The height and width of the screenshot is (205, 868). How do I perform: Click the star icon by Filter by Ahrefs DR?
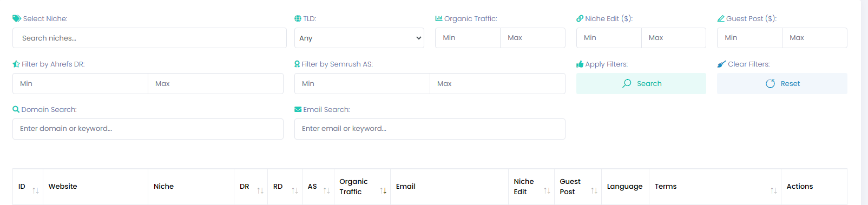(x=16, y=64)
